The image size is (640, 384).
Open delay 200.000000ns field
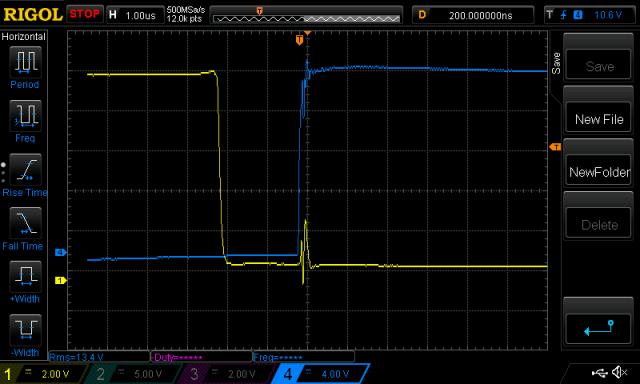point(473,15)
